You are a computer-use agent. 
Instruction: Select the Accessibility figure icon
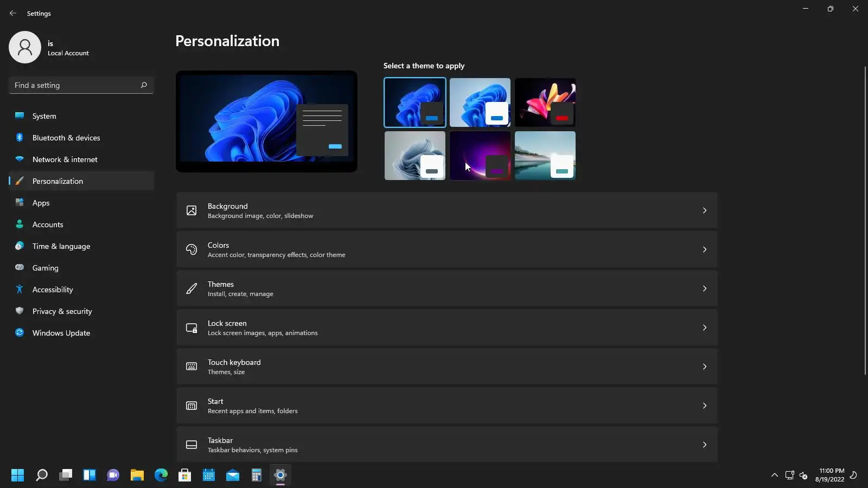[x=20, y=289]
